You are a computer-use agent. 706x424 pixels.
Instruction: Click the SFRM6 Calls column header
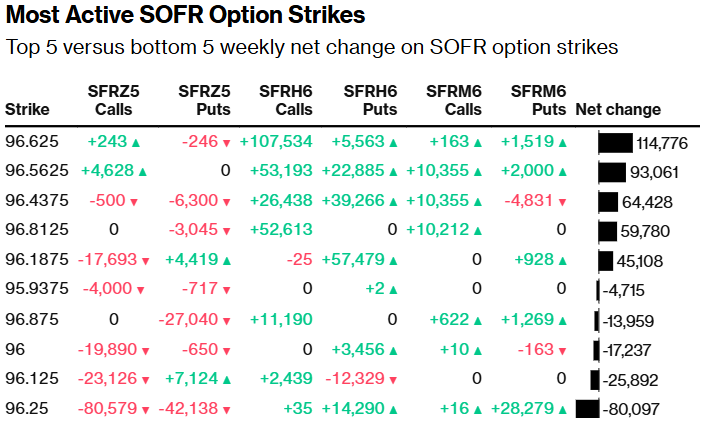(454, 100)
